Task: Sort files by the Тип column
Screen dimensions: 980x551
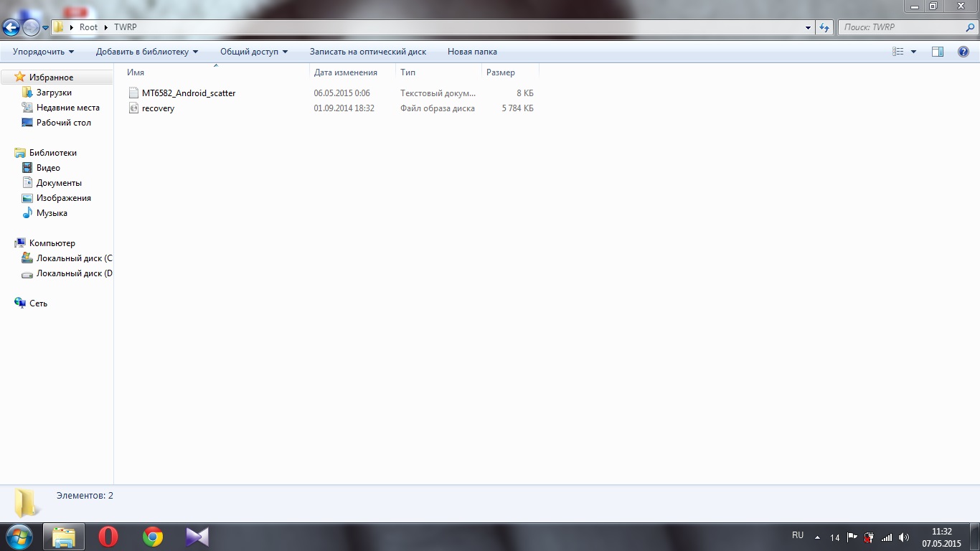Action: (438, 72)
